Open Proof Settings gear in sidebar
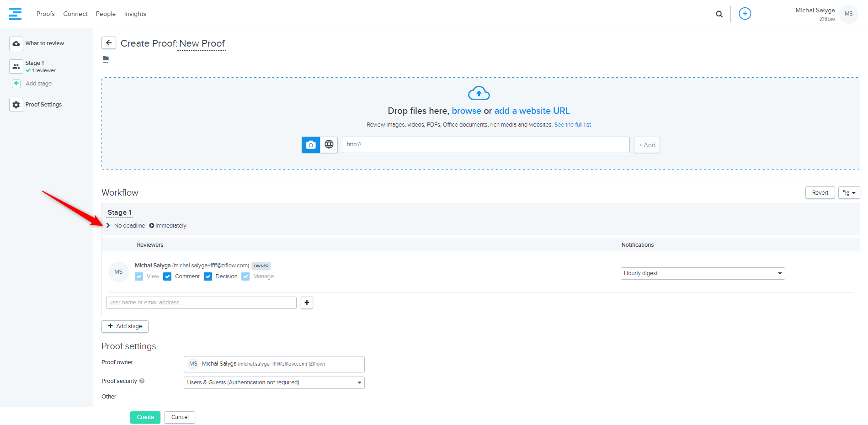The image size is (868, 425). [x=16, y=105]
